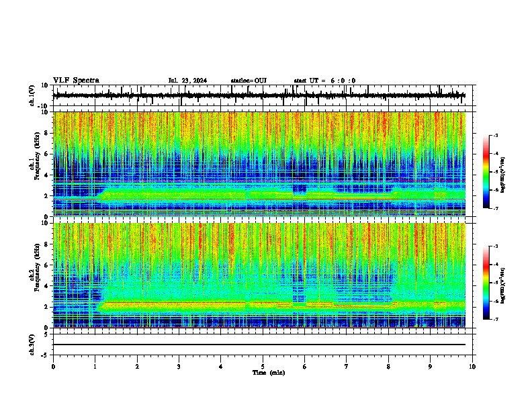Click the "6" kHz tick on ch.2 spectrogram axis
Viewport: 532px width, 411px height.
pyautogui.click(x=46, y=265)
